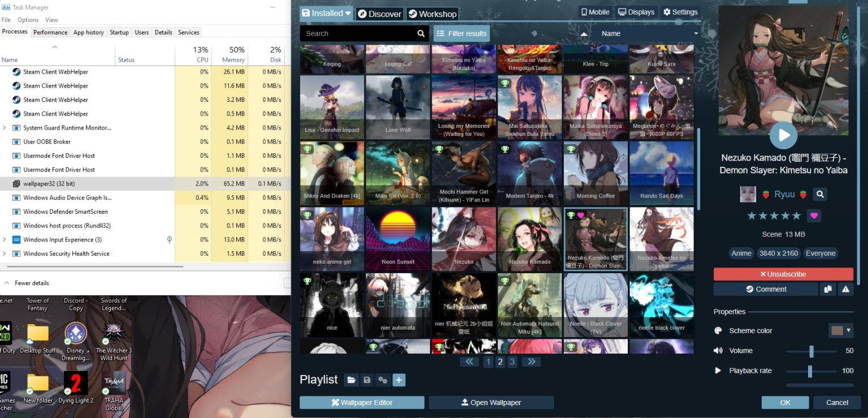
Task: Adjust the Volume slider handle
Action: [811, 351]
